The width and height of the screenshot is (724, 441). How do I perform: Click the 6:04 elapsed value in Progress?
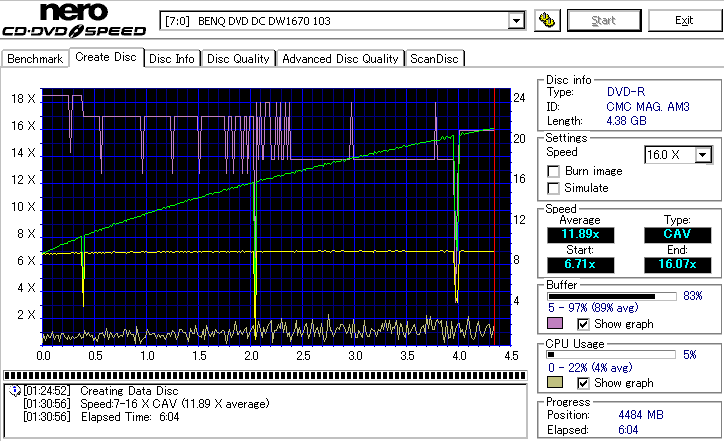pyautogui.click(x=628, y=430)
